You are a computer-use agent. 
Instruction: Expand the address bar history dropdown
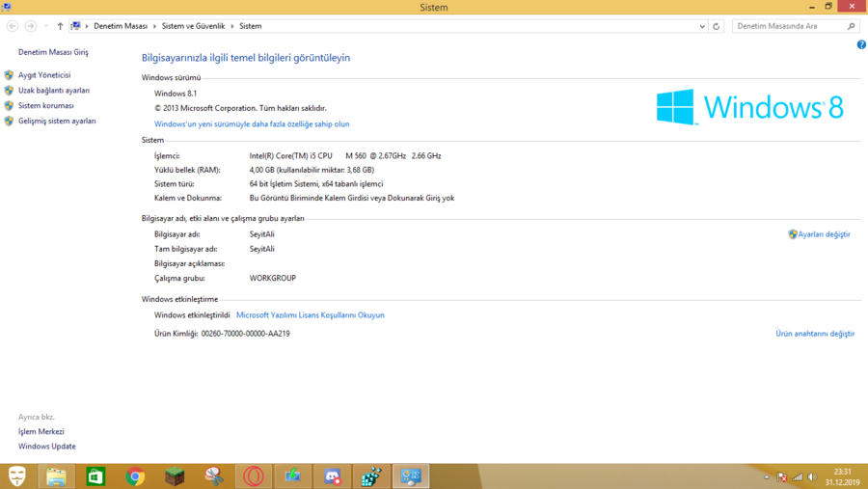702,26
